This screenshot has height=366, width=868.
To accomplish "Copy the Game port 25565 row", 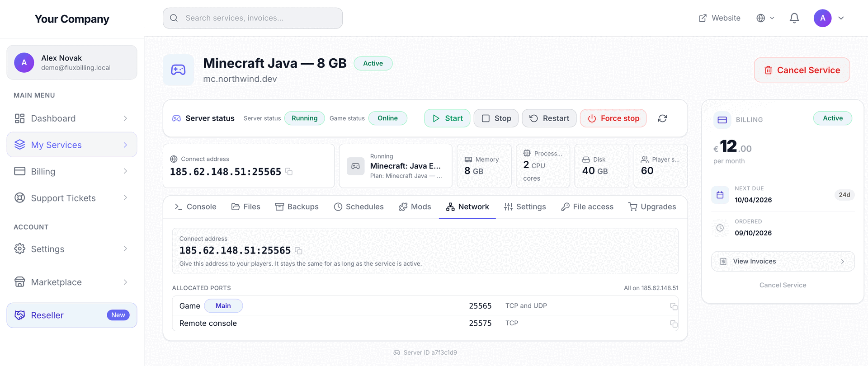I will click(674, 306).
